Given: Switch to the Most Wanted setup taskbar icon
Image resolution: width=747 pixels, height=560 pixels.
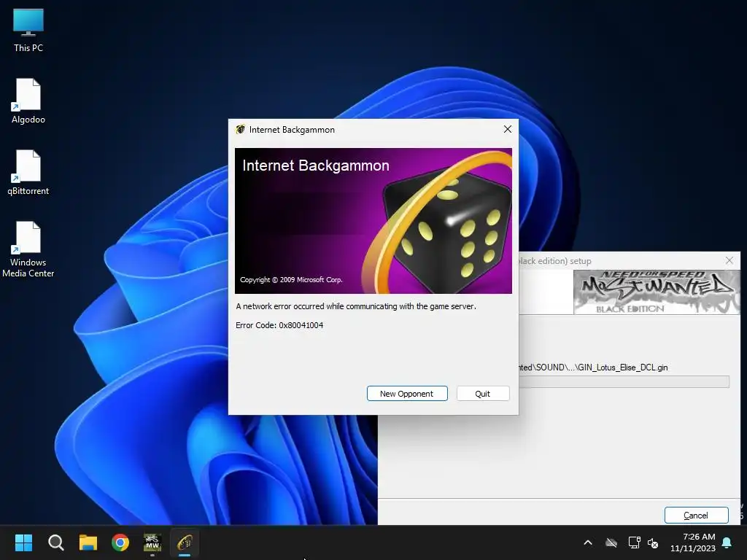Looking at the screenshot, I should pos(152,542).
